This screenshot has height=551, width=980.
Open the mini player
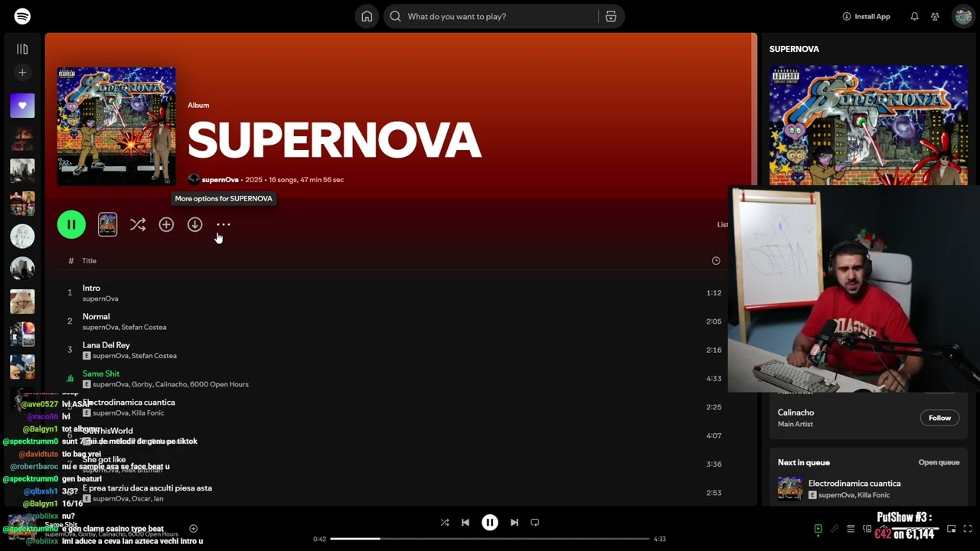coord(952,529)
